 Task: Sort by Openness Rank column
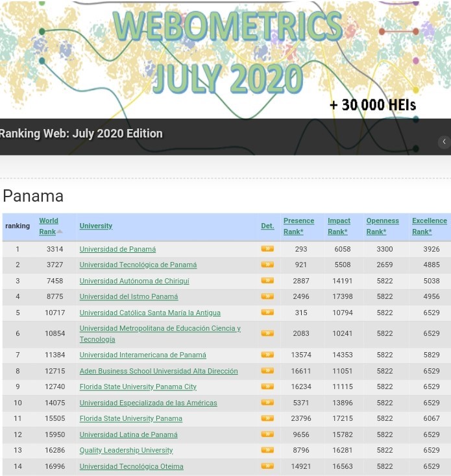tap(383, 226)
